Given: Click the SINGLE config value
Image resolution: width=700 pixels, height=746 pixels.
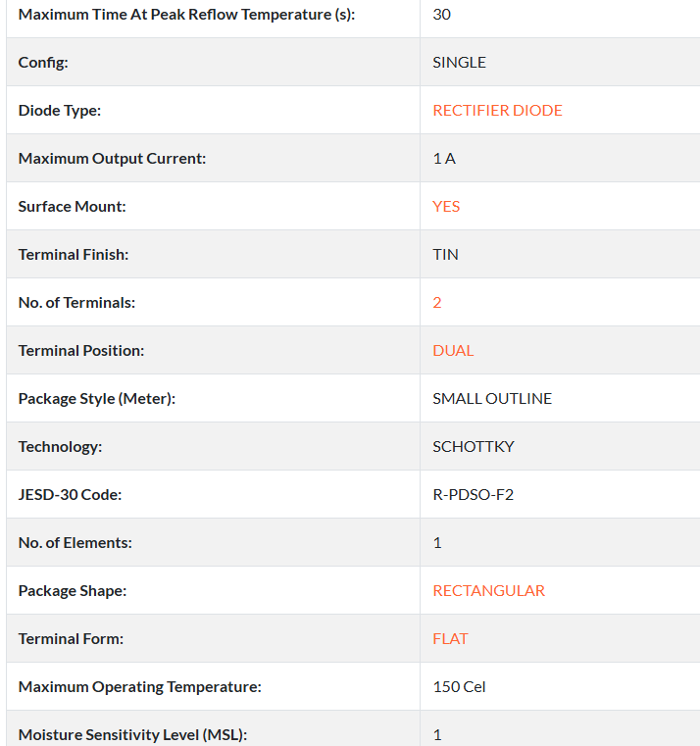Looking at the screenshot, I should (x=459, y=63).
